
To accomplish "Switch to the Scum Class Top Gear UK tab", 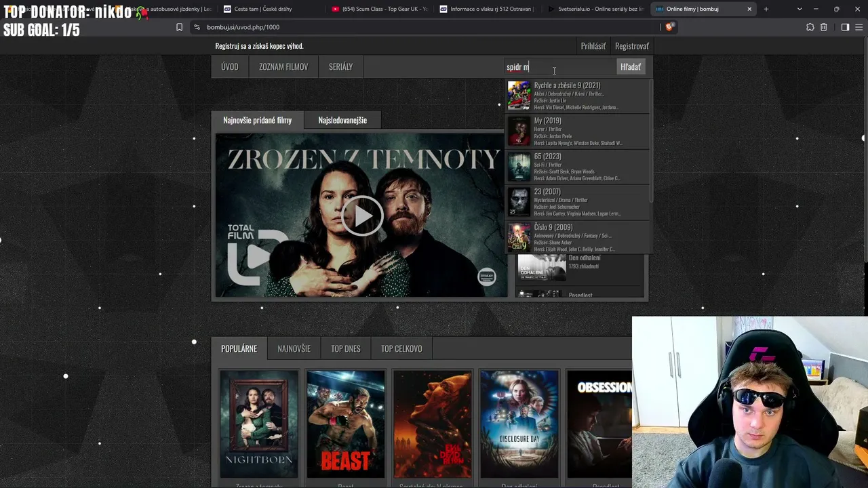I will coord(380,9).
